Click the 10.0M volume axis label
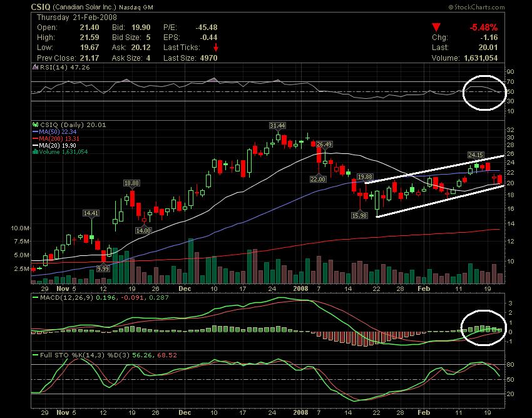This screenshot has height=418, width=532. click(19, 228)
